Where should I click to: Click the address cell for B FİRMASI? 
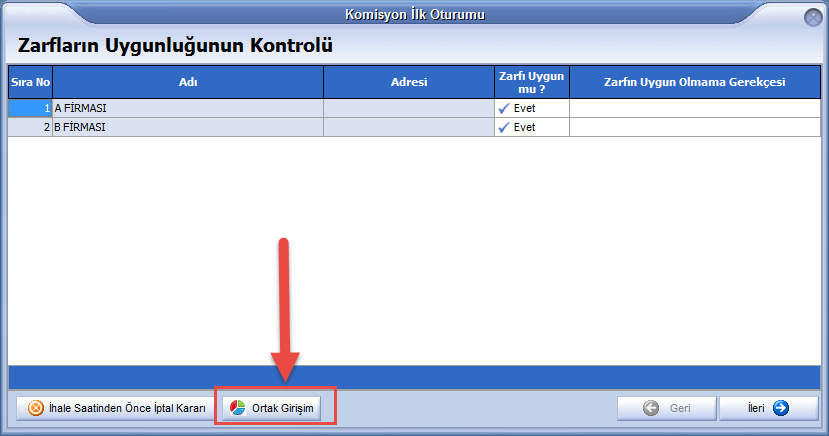click(408, 127)
